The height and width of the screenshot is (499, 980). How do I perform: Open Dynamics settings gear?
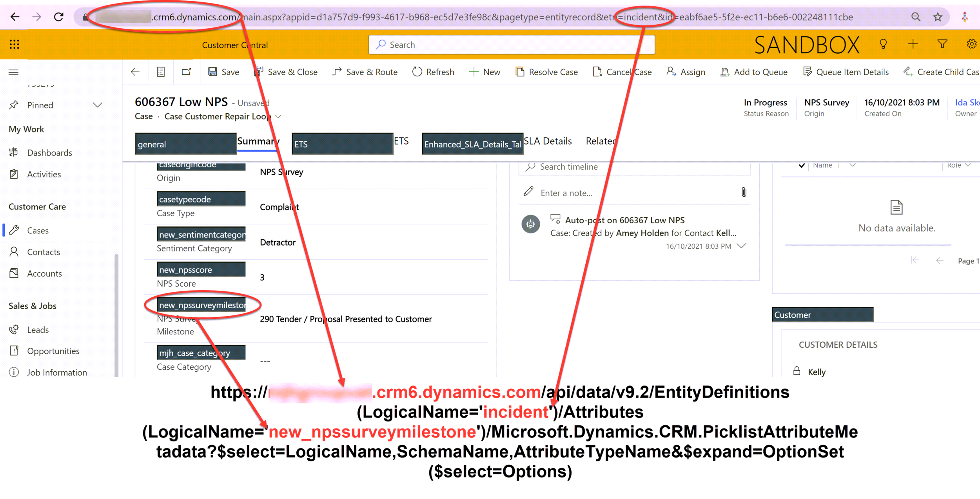971,44
